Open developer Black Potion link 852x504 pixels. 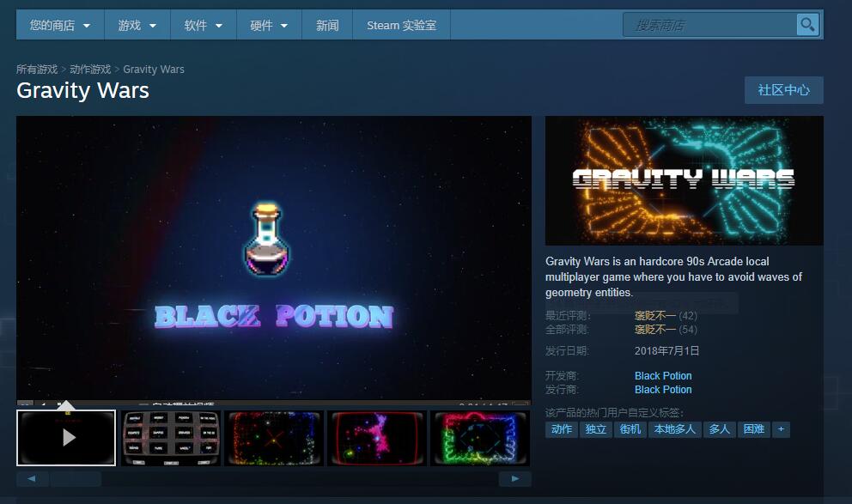[663, 376]
